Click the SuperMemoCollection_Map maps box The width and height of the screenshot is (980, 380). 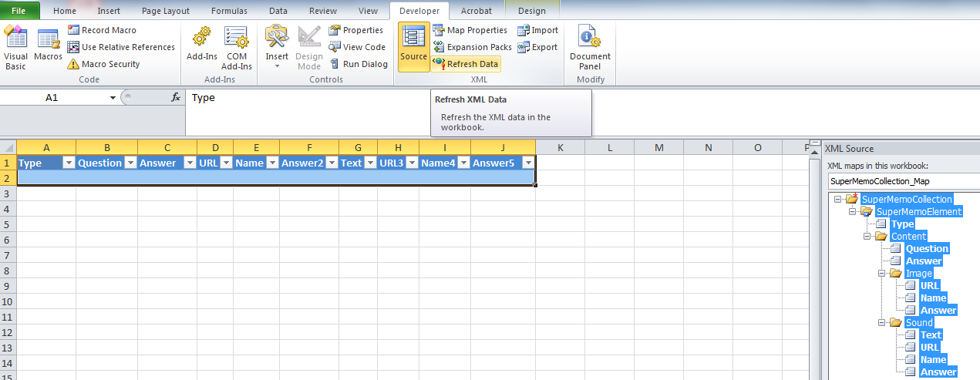click(x=904, y=182)
